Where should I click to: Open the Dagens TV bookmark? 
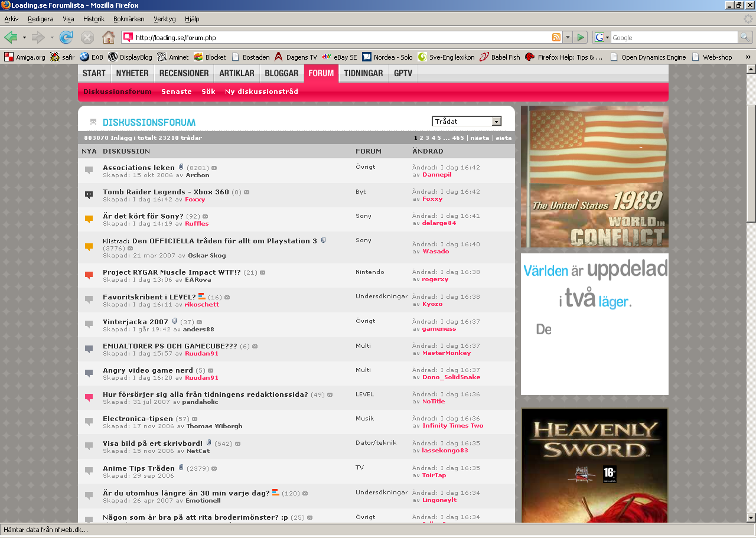tap(295, 57)
